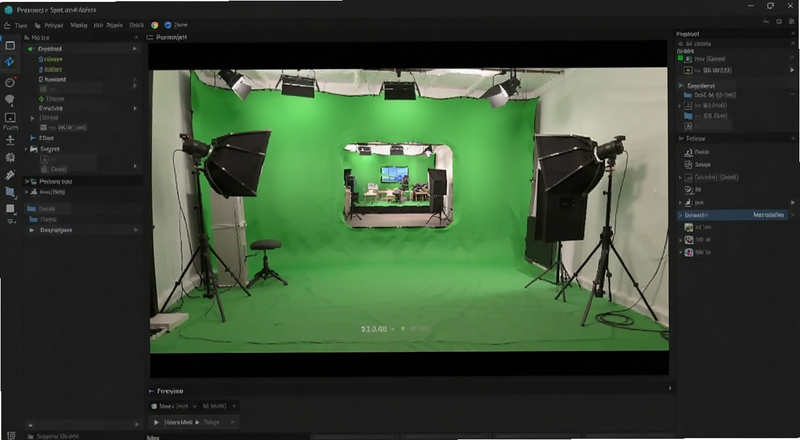Close the left panel with its X button
800x440 pixels.
(136, 38)
